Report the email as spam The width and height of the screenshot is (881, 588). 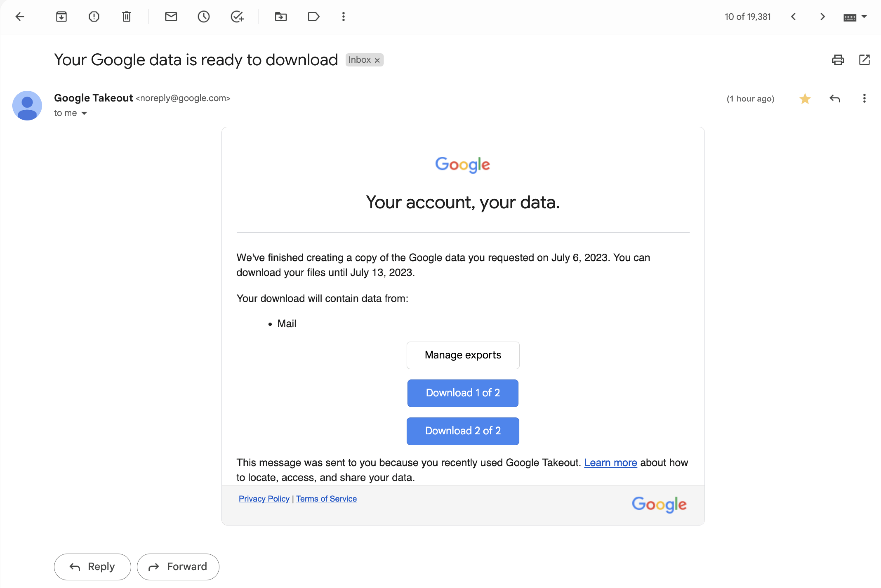94,17
